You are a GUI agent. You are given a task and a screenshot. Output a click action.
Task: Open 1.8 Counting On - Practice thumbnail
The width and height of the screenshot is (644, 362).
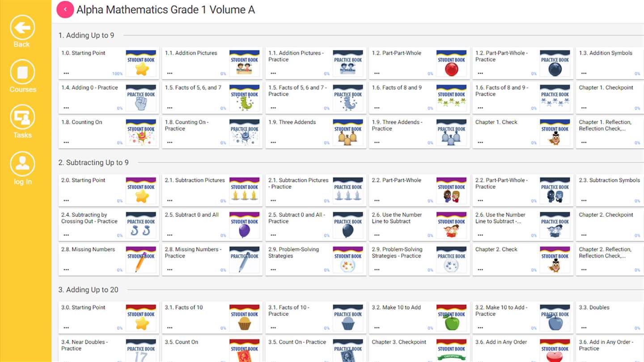[245, 132]
